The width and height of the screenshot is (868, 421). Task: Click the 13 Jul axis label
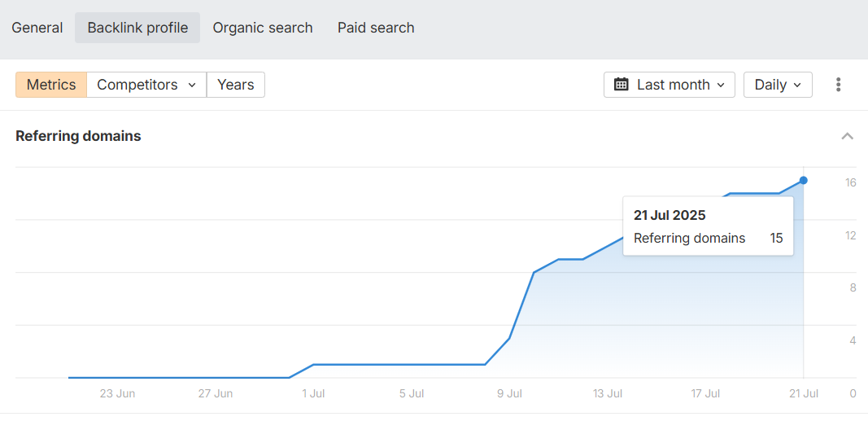tap(607, 394)
